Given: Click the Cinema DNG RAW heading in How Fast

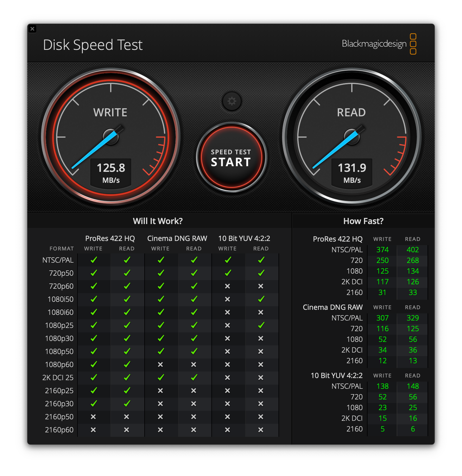Looking at the screenshot, I should (333, 307).
